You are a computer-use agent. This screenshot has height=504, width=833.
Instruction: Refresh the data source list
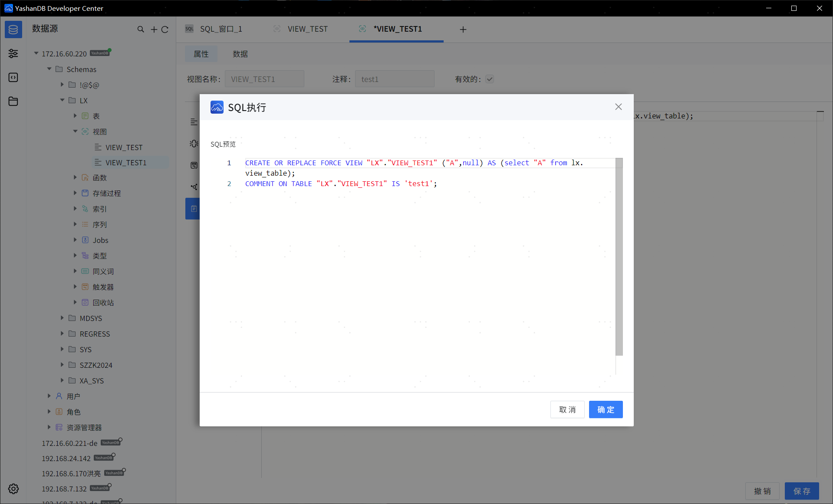click(x=165, y=29)
